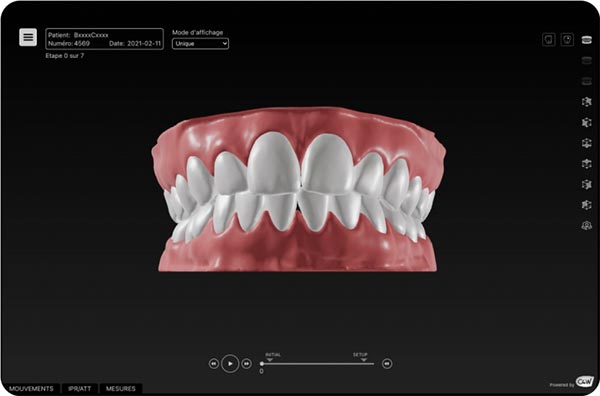This screenshot has height=396, width=600.
Task: Open the hamburger menu
Action: coord(28,37)
